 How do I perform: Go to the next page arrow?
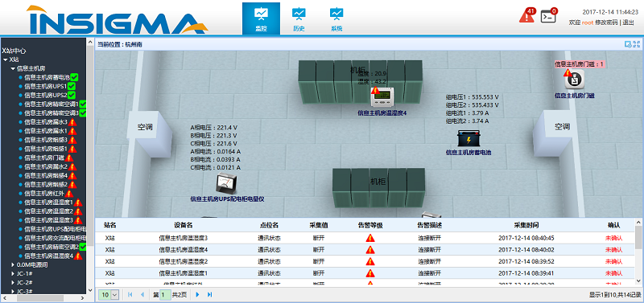tap(197, 294)
